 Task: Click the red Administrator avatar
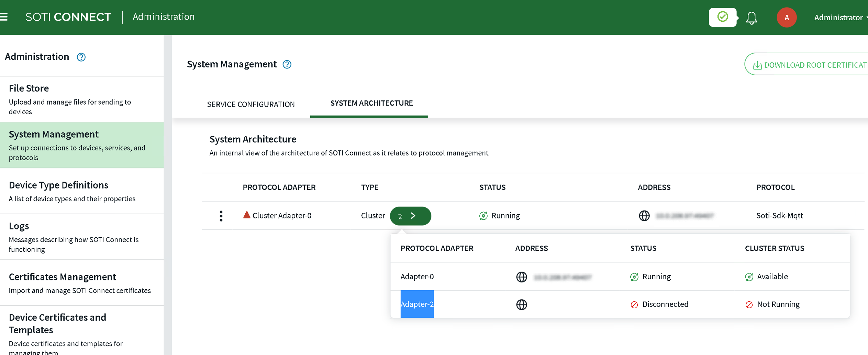tap(787, 17)
